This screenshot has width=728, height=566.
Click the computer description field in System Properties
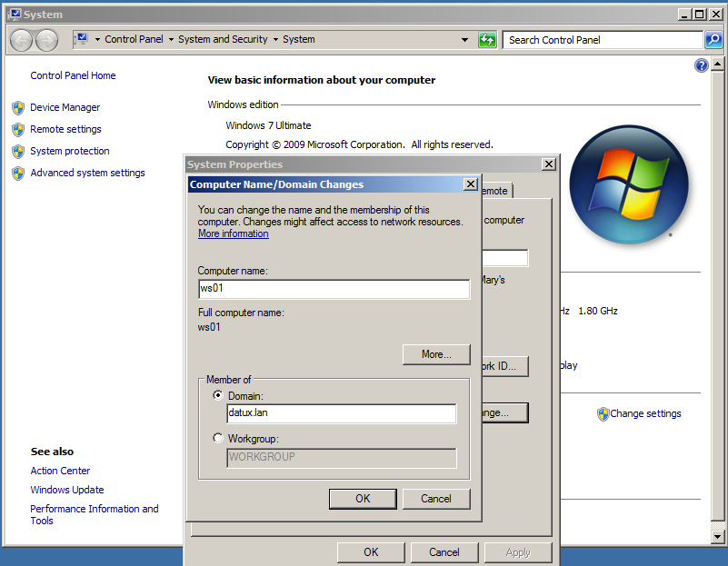pos(505,258)
